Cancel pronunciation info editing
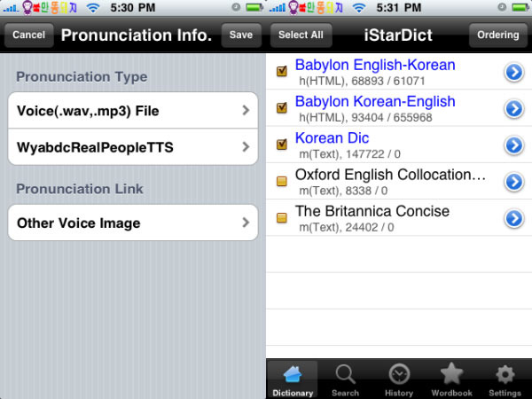 click(29, 35)
